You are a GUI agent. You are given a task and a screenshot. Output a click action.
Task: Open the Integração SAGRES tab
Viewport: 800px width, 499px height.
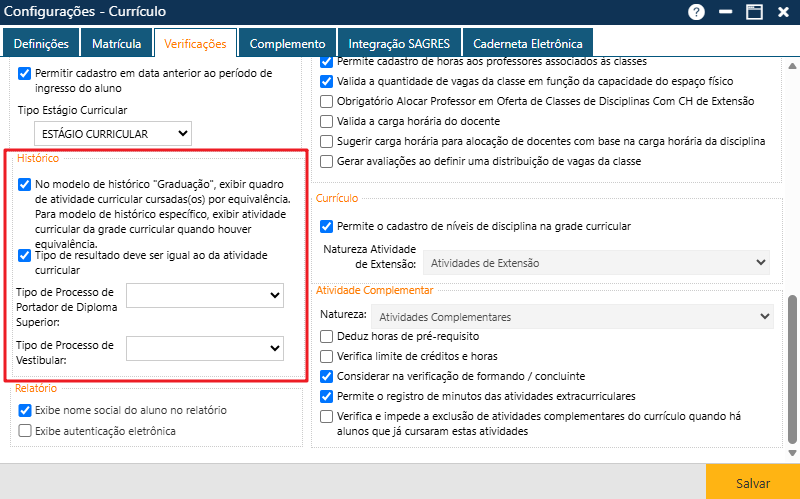point(399,43)
